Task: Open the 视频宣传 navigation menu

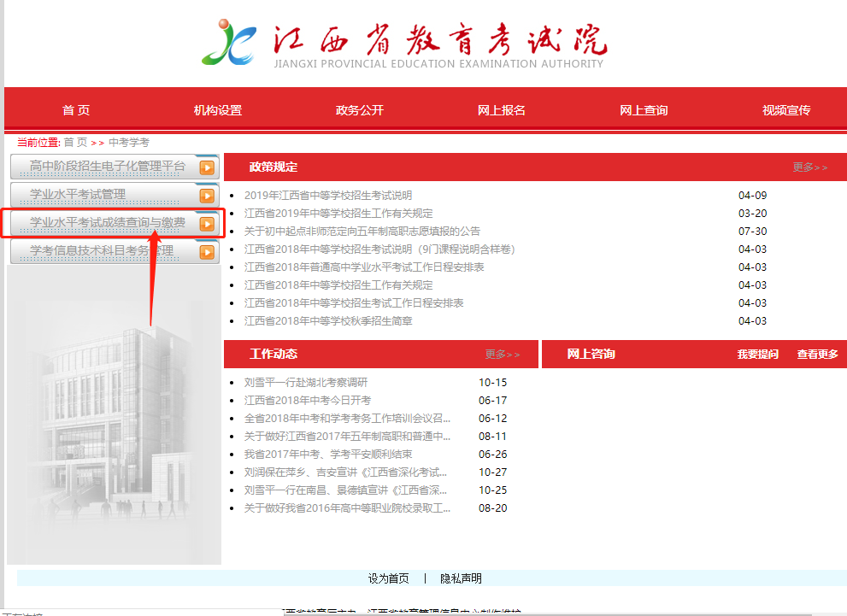Action: click(786, 110)
